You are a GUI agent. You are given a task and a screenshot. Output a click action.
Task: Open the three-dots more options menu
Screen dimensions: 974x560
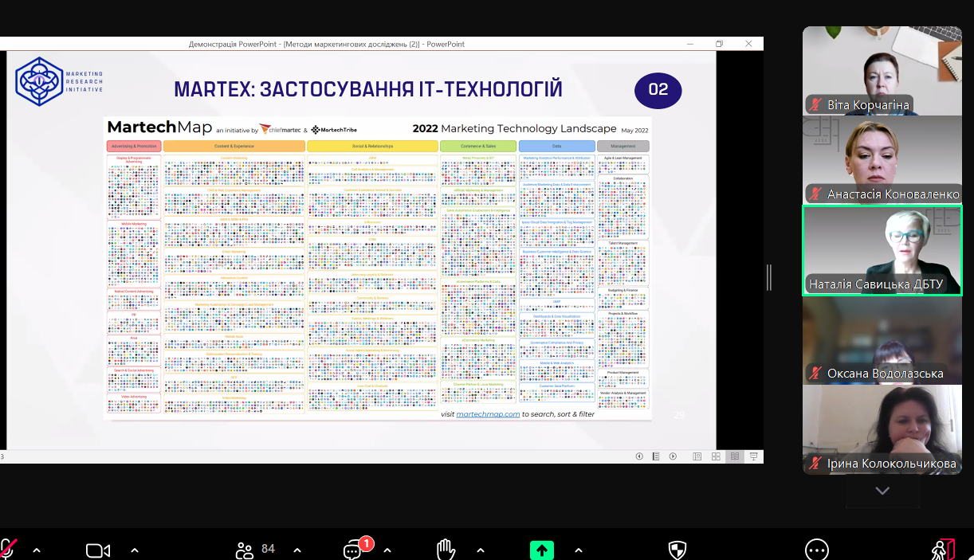tap(816, 550)
